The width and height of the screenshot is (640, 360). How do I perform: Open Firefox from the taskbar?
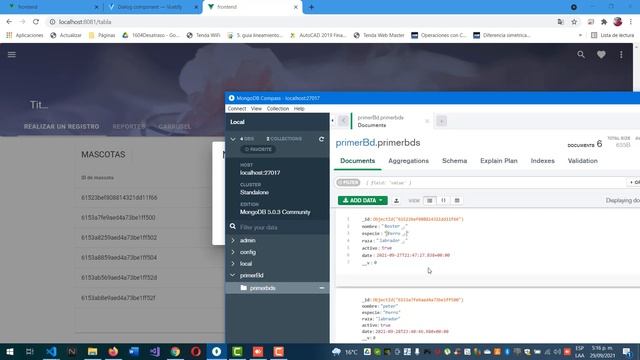[113, 351]
